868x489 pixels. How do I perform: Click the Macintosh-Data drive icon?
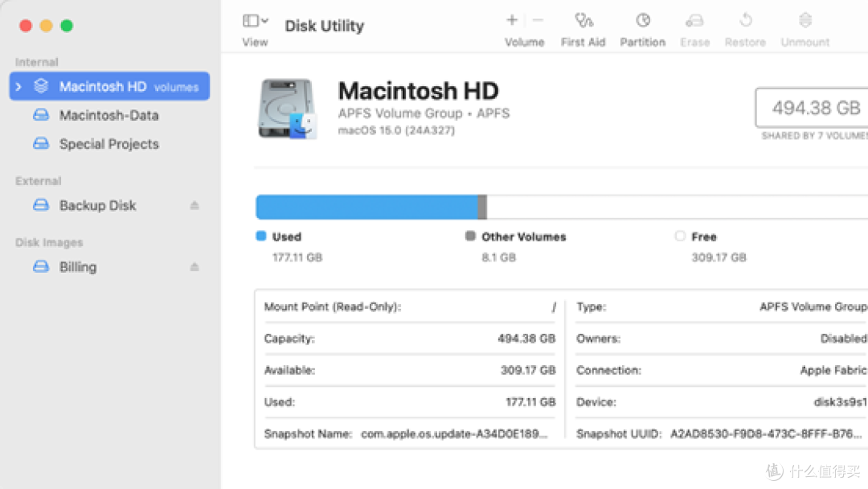click(x=41, y=115)
